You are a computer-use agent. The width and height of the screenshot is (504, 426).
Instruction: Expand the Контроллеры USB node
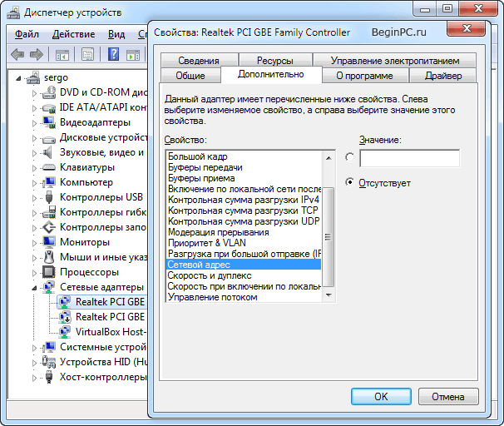[x=34, y=198]
